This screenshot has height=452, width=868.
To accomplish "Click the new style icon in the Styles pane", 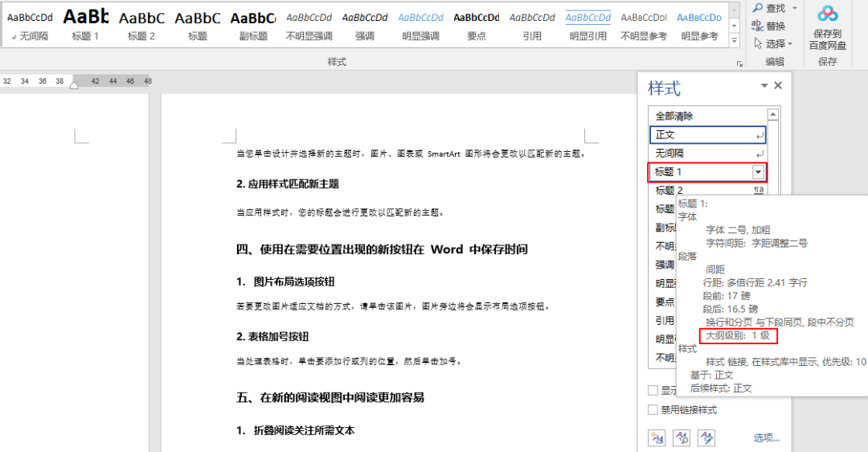I will click(x=657, y=438).
